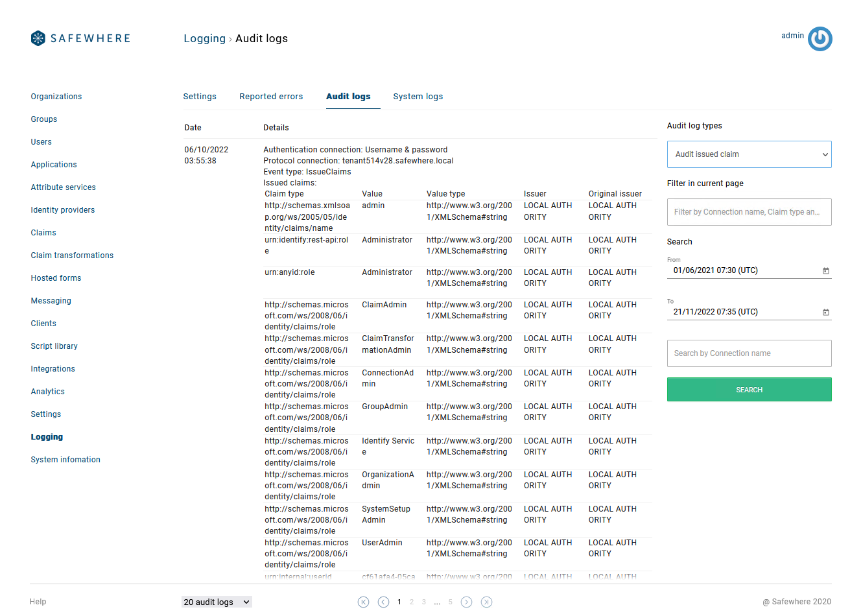Viewport: 850px width, 616px height.
Task: Select the Settings tab in Logging
Action: coord(200,97)
